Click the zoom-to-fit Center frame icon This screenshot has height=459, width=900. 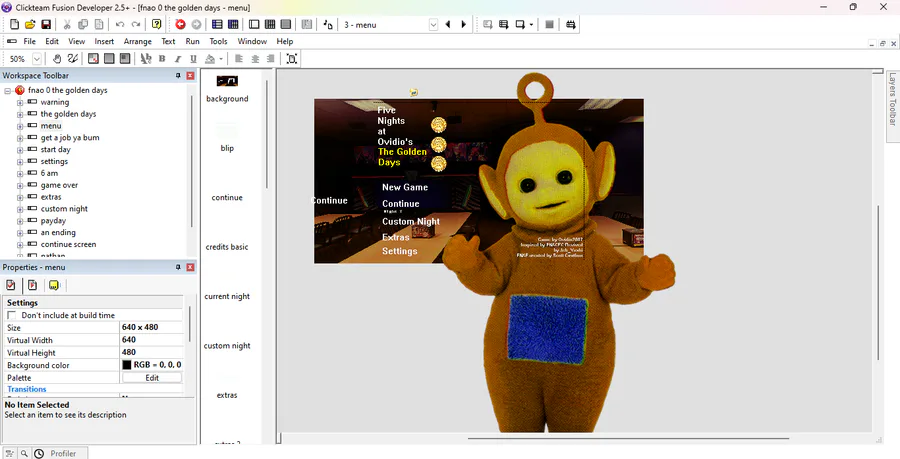coord(292,59)
